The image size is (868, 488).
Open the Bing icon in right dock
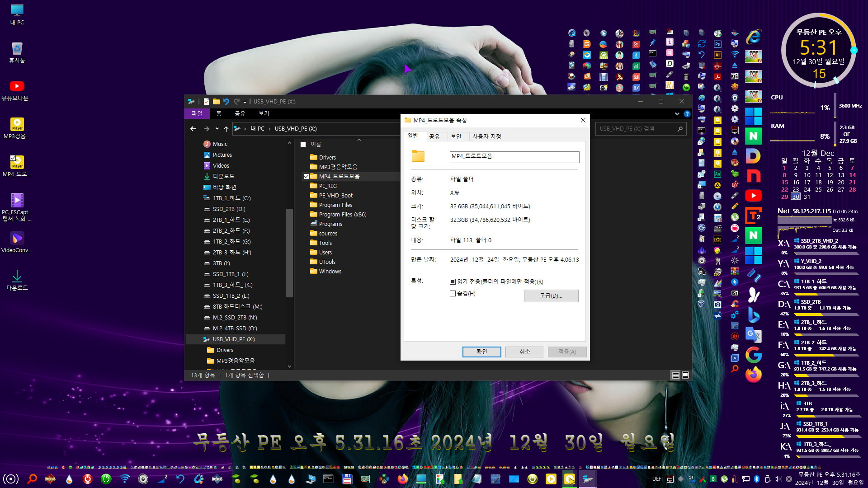(x=754, y=315)
